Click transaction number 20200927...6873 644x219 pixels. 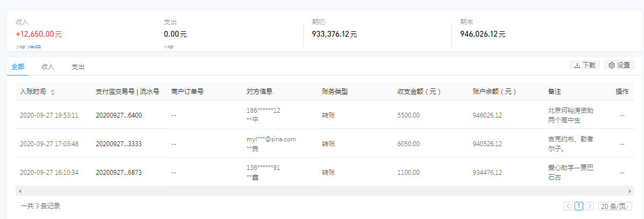118,173
